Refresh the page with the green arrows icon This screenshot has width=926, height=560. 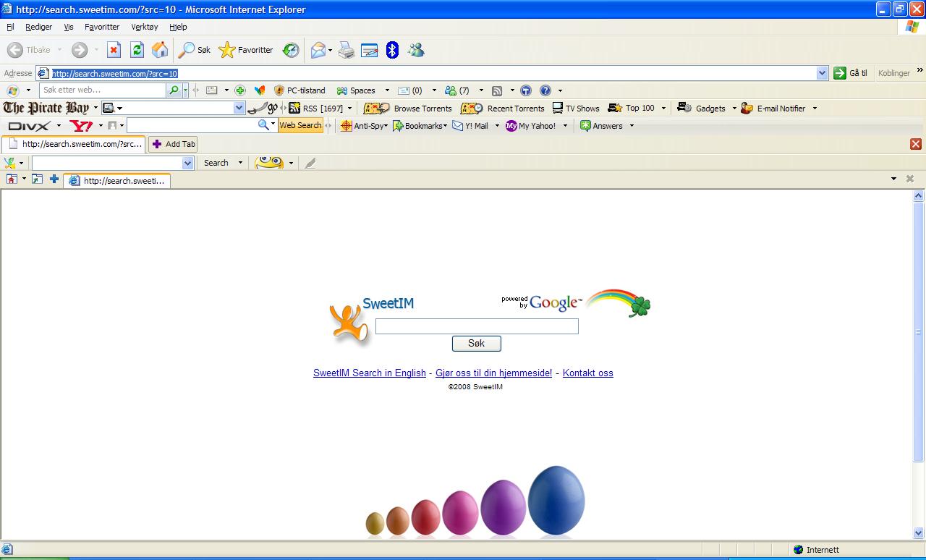(137, 50)
